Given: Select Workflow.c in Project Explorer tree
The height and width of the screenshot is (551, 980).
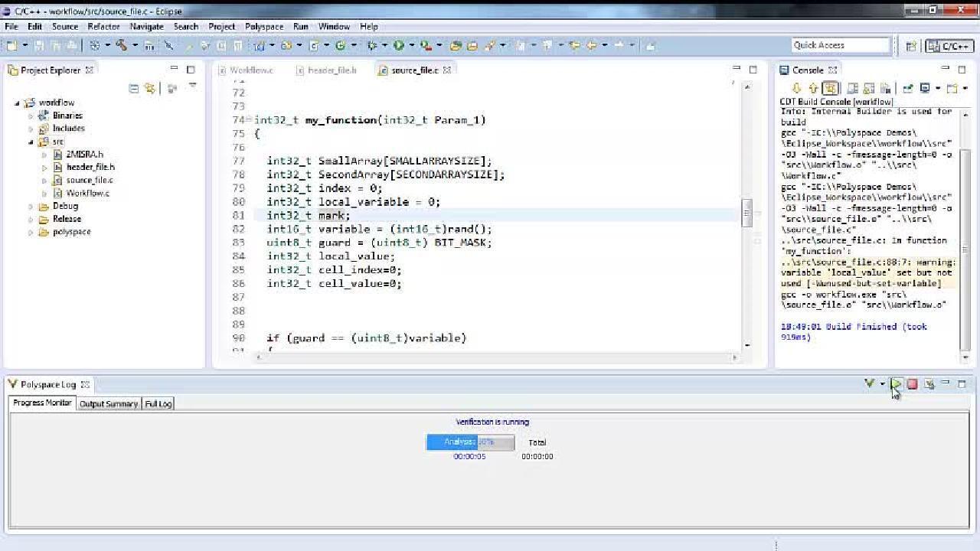Looking at the screenshot, I should (87, 193).
